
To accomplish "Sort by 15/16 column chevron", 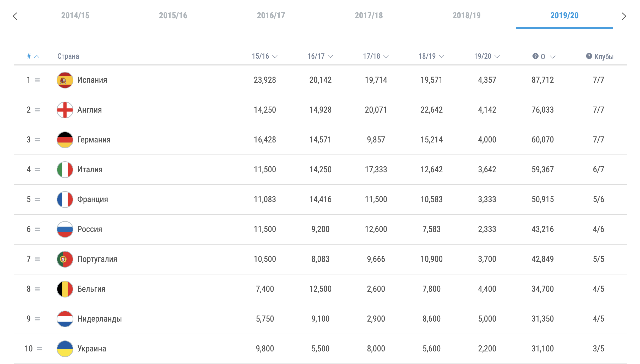I will [x=275, y=56].
